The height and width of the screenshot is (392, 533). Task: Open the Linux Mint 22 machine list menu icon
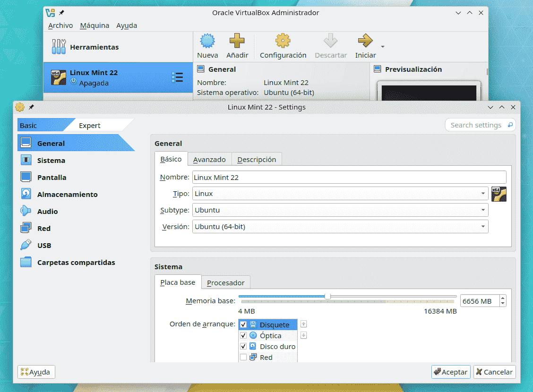178,77
